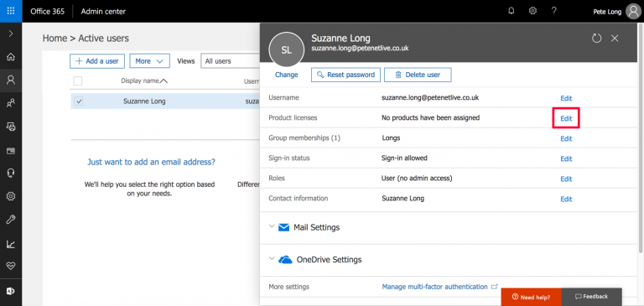Click the Delete user button
The width and height of the screenshot is (644, 306).
tap(418, 75)
